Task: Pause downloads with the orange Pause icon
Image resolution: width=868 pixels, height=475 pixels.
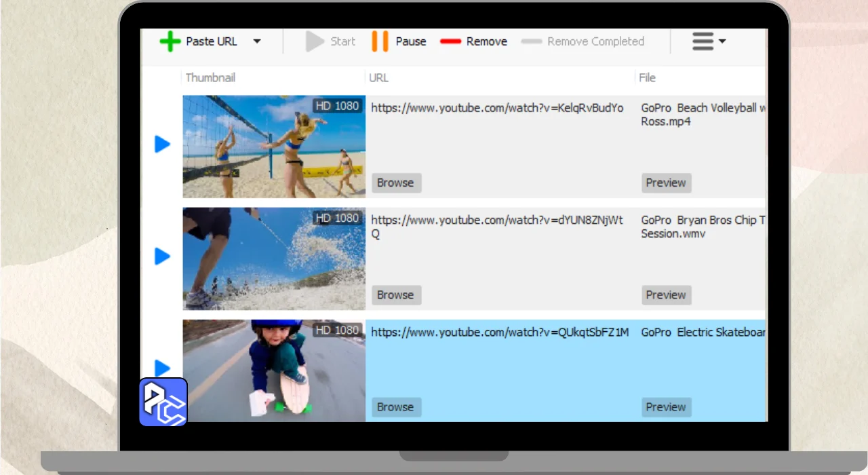Action: [x=380, y=41]
